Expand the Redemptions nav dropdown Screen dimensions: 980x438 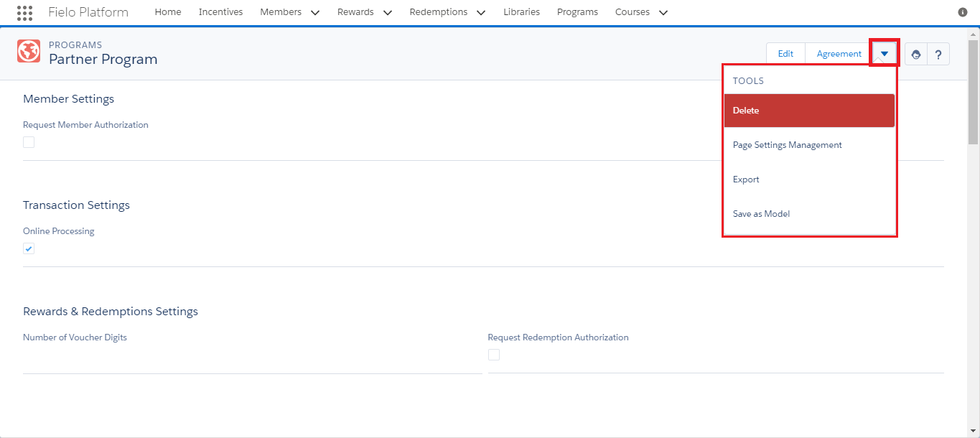tap(481, 13)
